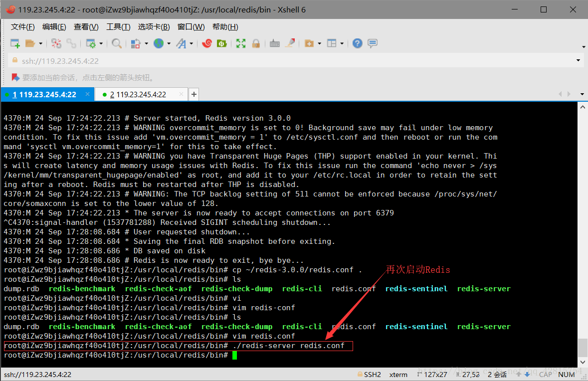Expand the address bar history dropdown
This screenshot has height=381, width=588.
tap(578, 61)
